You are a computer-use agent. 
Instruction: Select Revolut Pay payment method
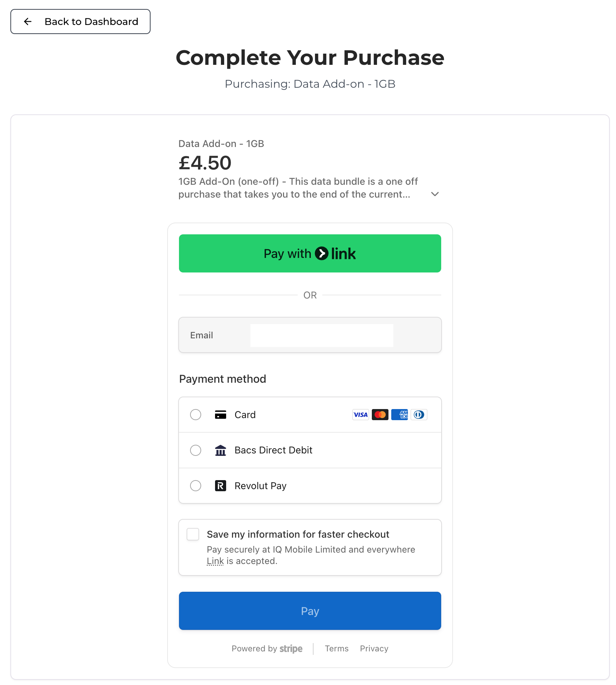point(195,486)
